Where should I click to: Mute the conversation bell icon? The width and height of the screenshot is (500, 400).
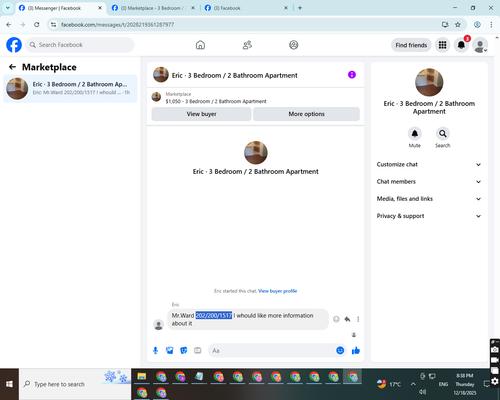[415, 134]
